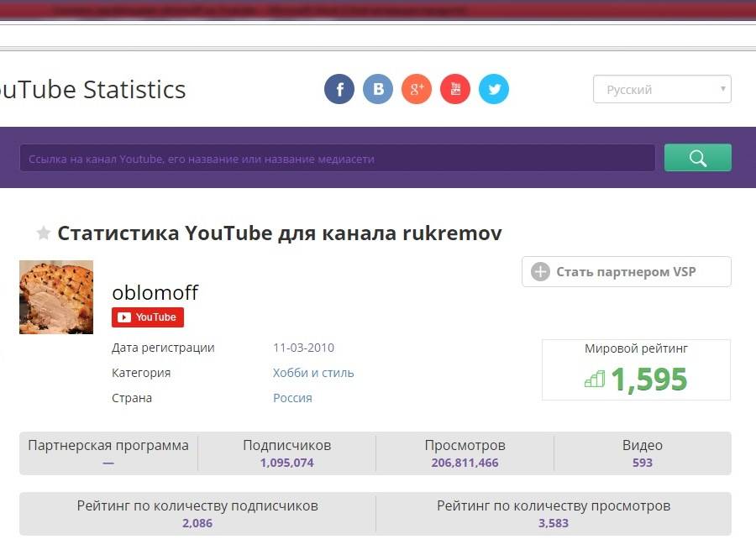Click the registration date 11-03-2010
This screenshot has width=756, height=555.
304,348
